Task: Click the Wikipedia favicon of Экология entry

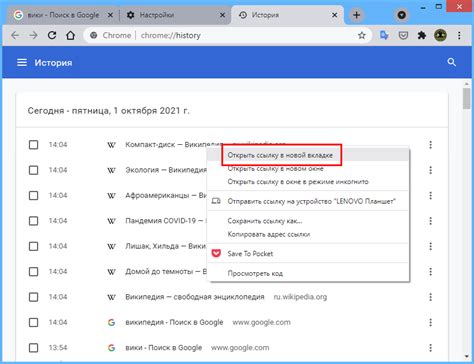Action: [111, 170]
